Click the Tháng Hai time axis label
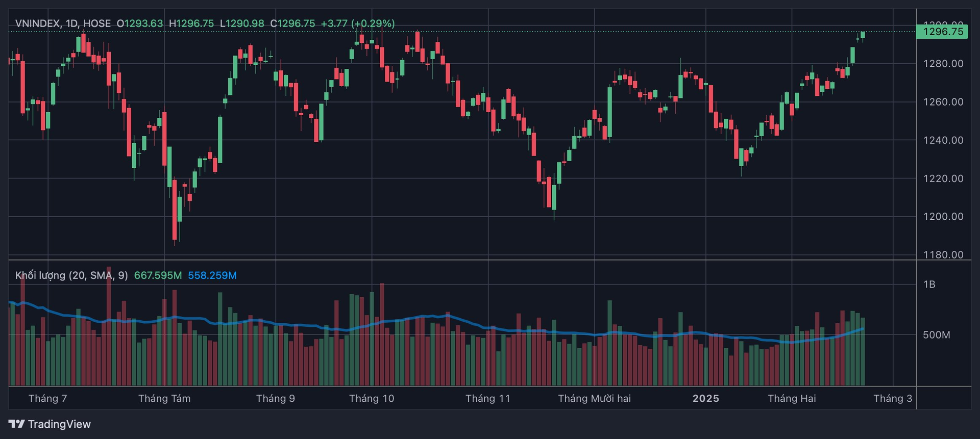 (792, 398)
